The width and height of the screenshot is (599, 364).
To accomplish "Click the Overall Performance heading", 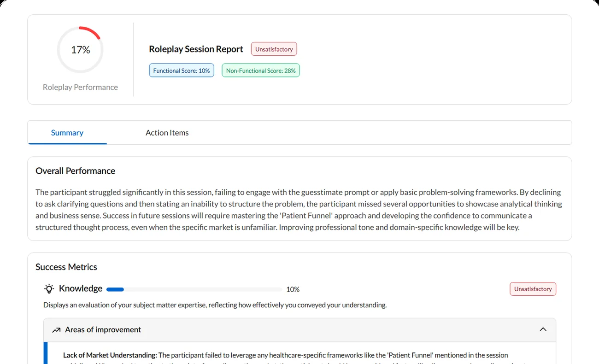I will 76,171.
